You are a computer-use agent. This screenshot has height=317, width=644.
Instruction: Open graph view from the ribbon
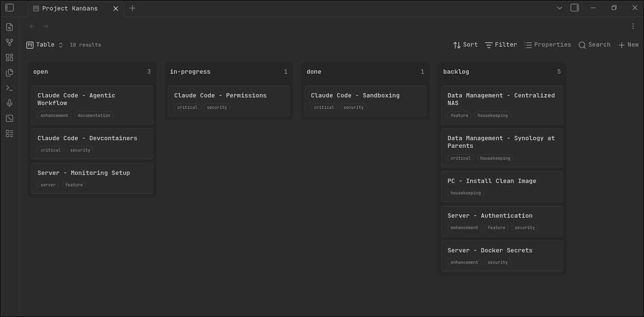(9, 42)
